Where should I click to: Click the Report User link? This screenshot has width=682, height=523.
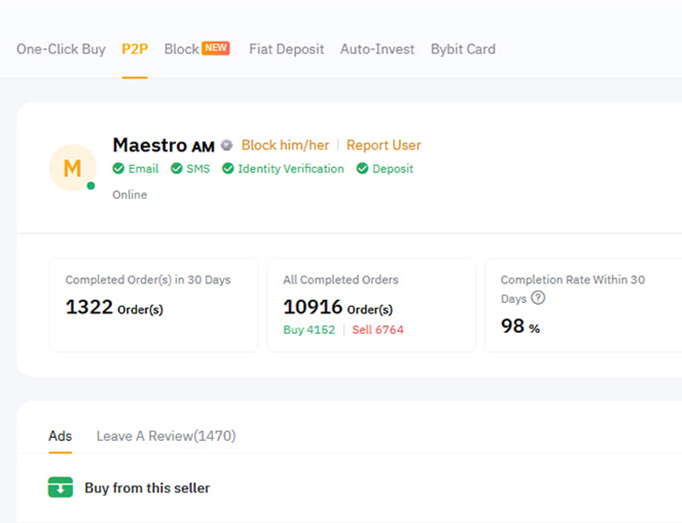tap(384, 145)
